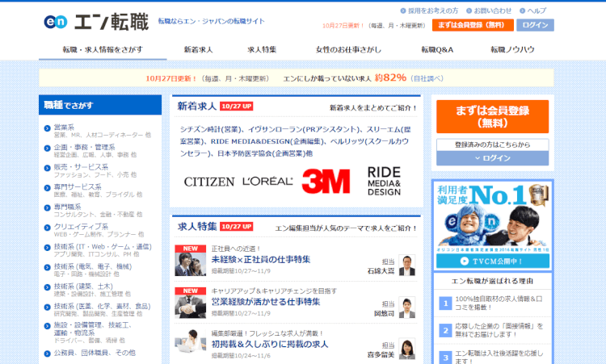Open the 求人特集 navigation tab
Viewport: 606px width, 364px height.
(x=262, y=50)
